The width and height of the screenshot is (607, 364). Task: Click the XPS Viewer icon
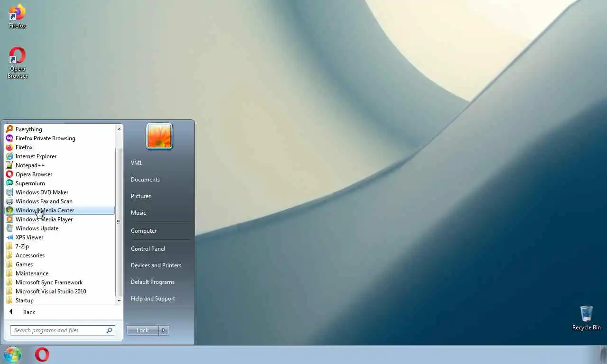tap(9, 237)
